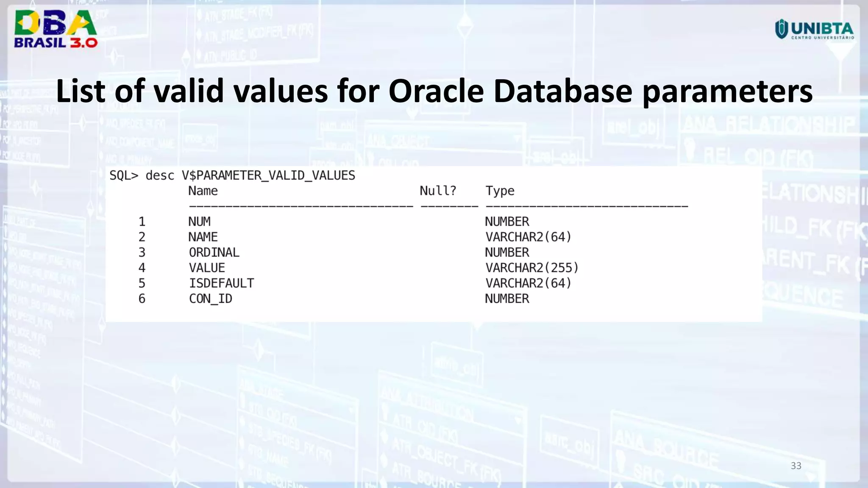
Task: Select the ISDEFAULT column row
Action: [221, 283]
